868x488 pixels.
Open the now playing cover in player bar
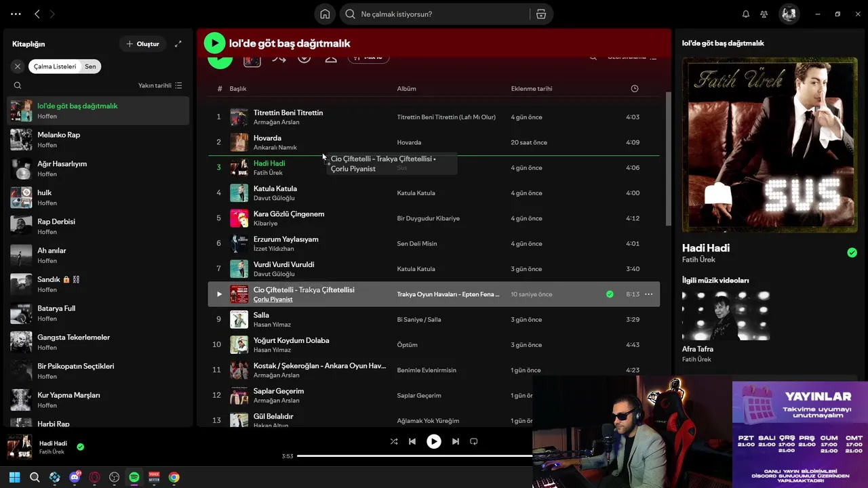click(20, 447)
